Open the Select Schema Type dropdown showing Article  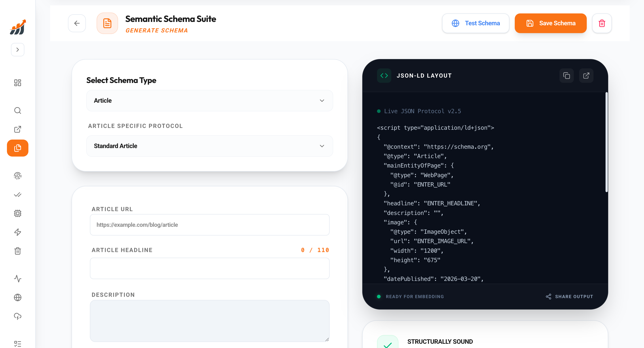210,100
